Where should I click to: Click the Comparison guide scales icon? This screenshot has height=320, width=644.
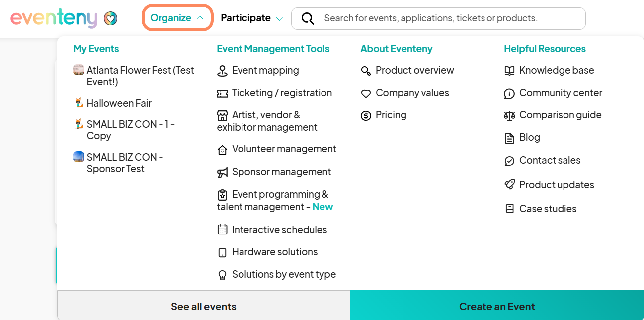click(509, 115)
